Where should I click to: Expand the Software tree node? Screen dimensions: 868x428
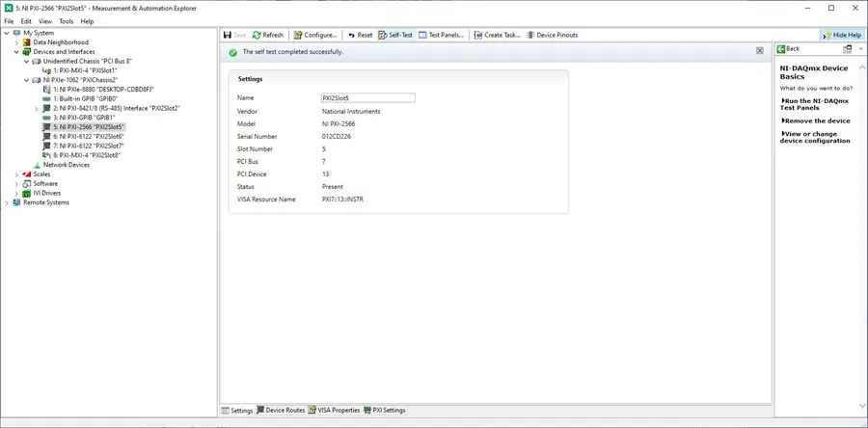(16, 183)
